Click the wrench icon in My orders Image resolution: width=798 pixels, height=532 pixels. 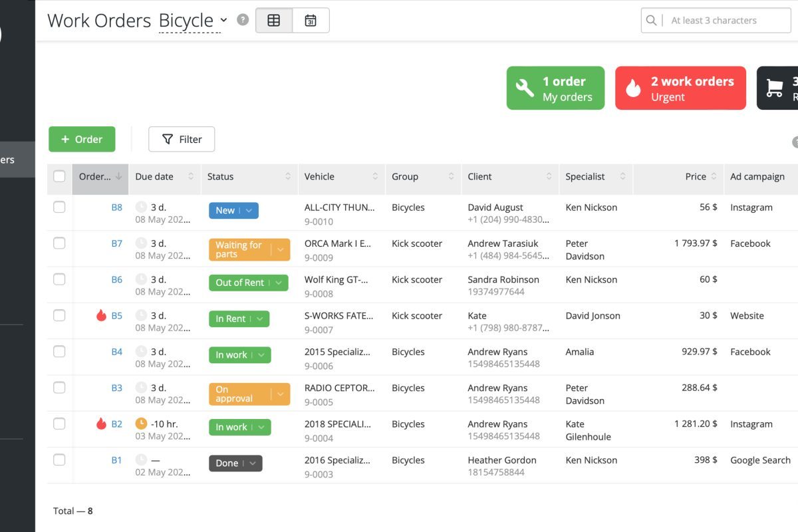pos(525,88)
